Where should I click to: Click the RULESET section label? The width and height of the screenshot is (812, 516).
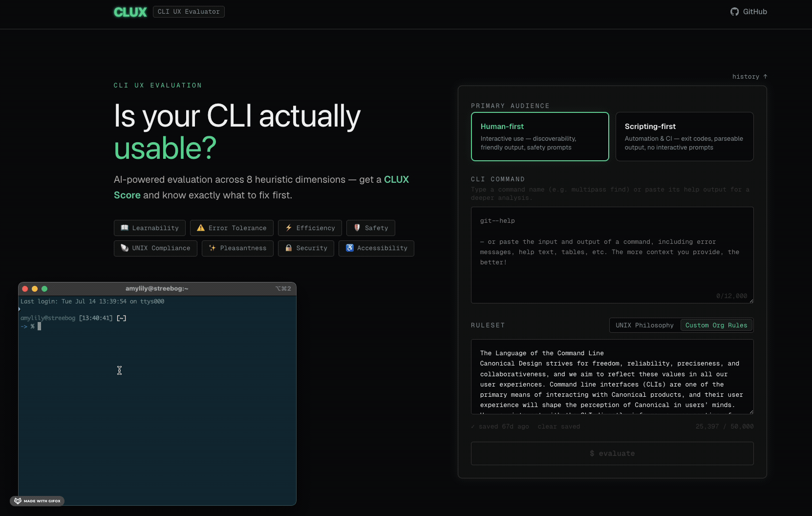click(488, 325)
